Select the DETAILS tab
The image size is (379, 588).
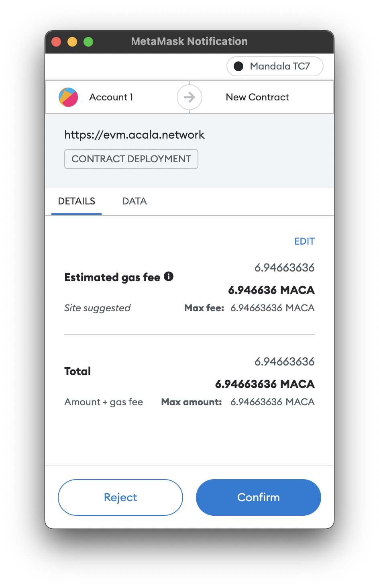pos(77,201)
